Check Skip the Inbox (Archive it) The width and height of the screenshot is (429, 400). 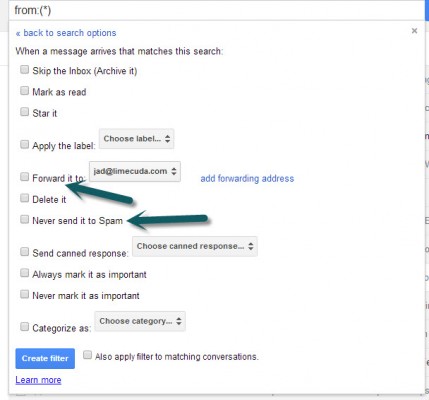pyautogui.click(x=24, y=70)
